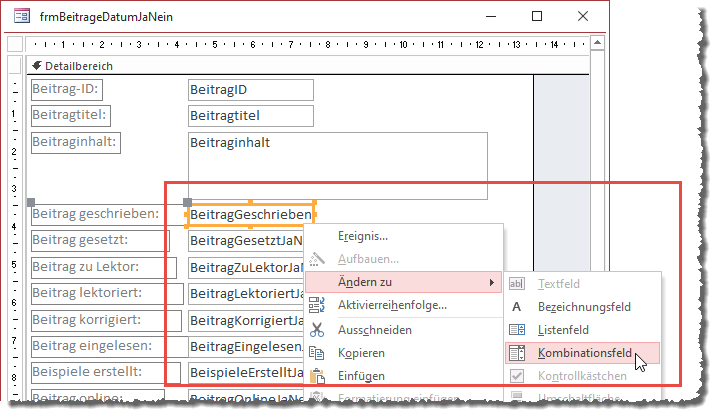Click the Kontrollkästchen checkmark icon
The height and width of the screenshot is (417, 719).
pos(517,376)
